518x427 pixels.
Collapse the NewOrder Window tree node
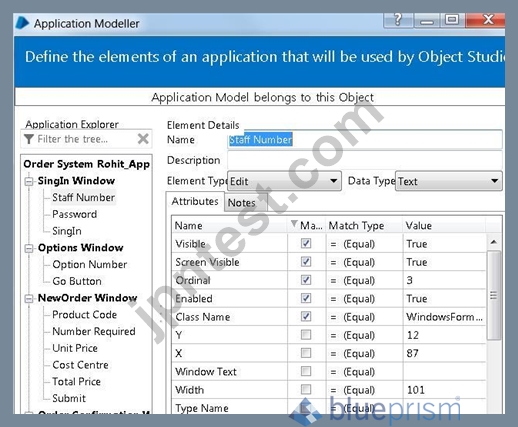click(x=29, y=299)
